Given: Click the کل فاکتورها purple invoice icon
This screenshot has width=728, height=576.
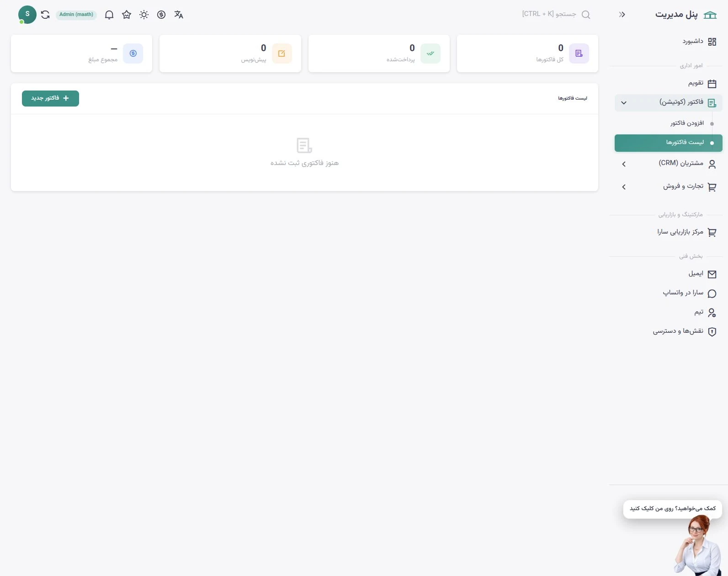Looking at the screenshot, I should (579, 53).
